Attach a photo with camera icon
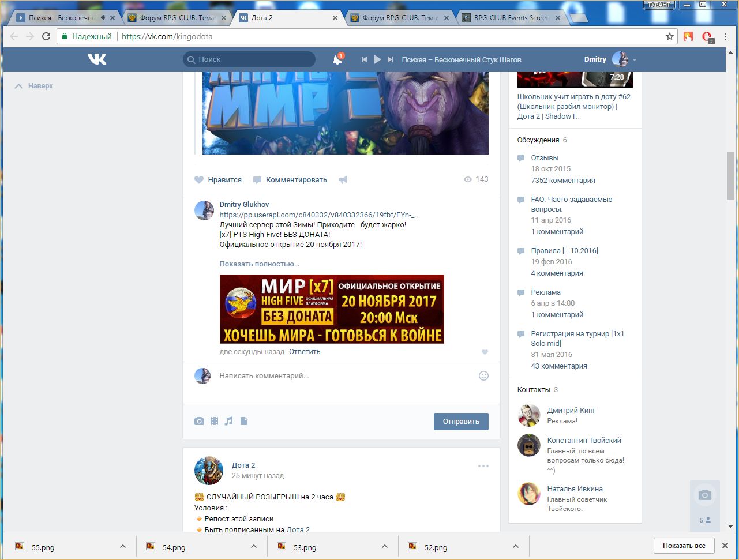 pos(199,422)
